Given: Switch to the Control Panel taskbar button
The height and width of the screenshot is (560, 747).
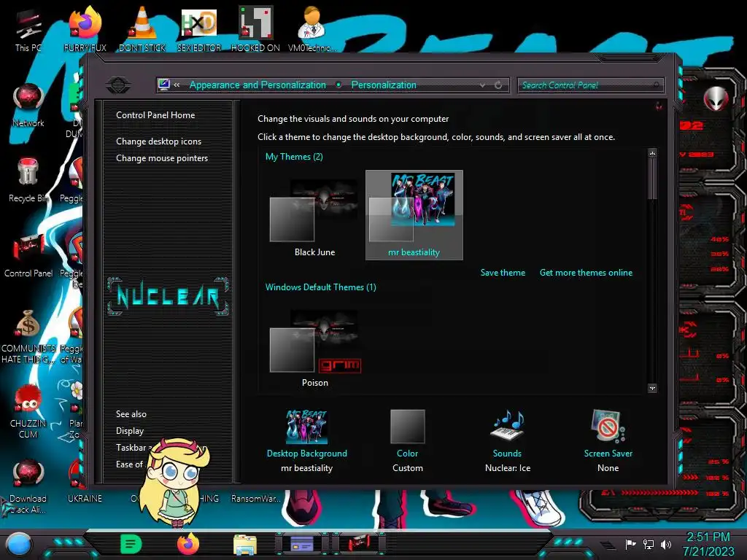Looking at the screenshot, I should pos(358,544).
